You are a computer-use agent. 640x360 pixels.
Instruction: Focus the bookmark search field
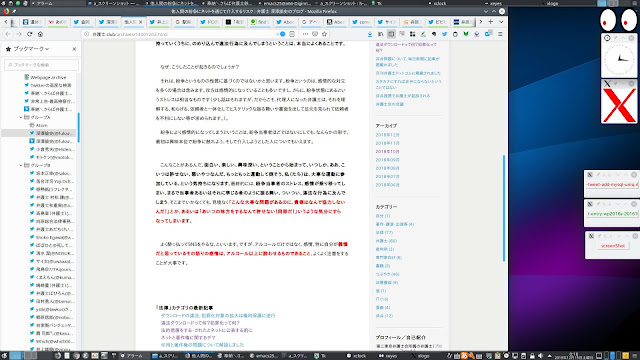pos(41,65)
